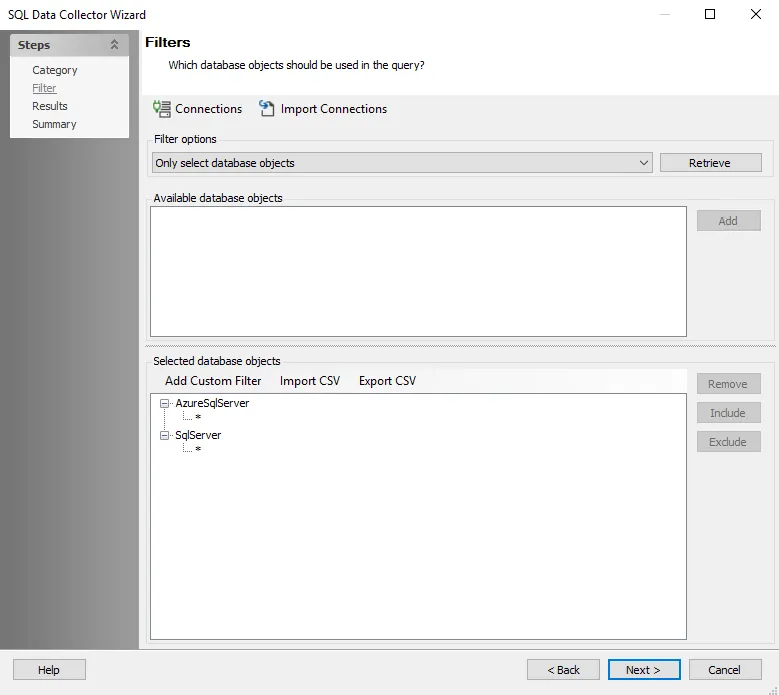Click the Connections plug icon
The width and height of the screenshot is (779, 695).
161,109
